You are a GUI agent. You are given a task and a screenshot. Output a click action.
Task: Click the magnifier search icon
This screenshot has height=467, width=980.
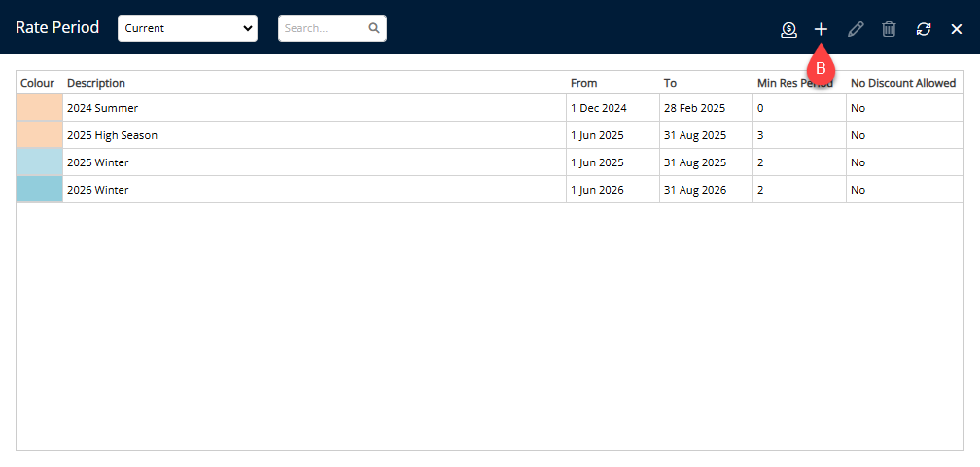[x=373, y=28]
